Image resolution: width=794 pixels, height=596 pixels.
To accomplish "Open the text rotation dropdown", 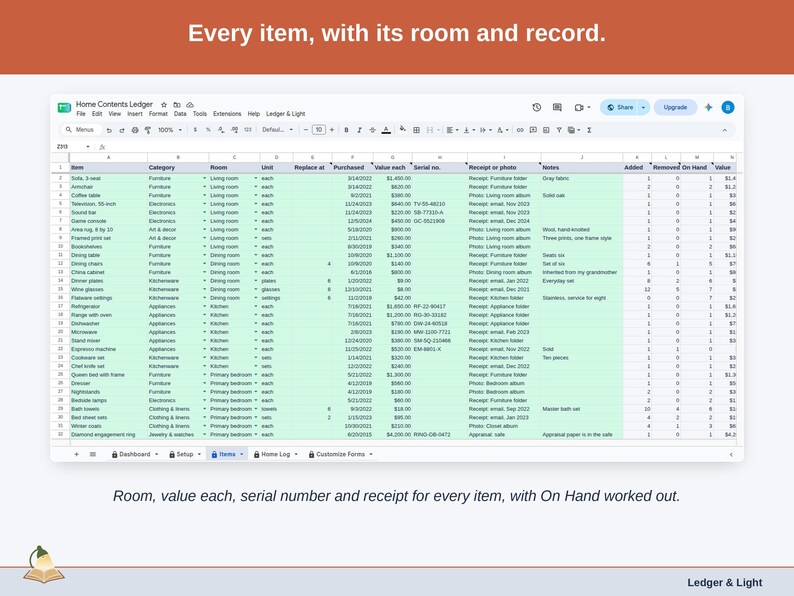I will point(503,130).
